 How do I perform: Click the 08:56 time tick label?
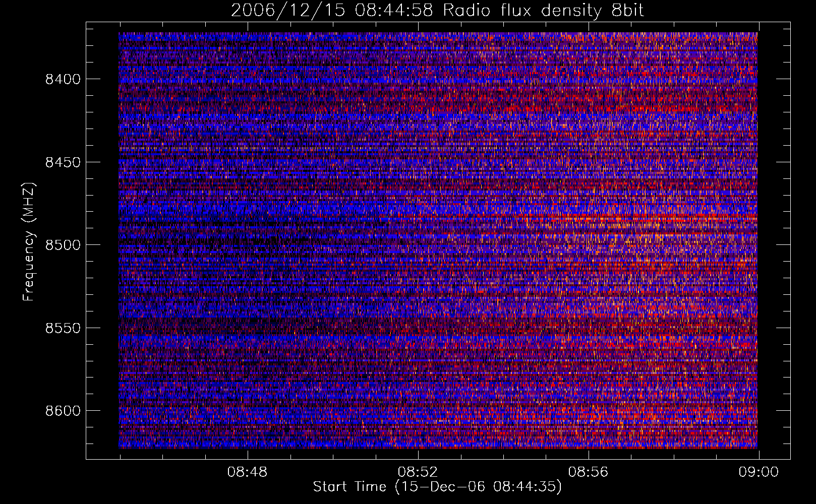pyautogui.click(x=588, y=472)
